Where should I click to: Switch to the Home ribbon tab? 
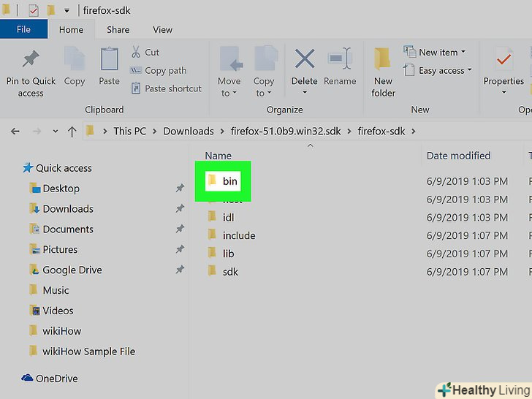(x=72, y=30)
